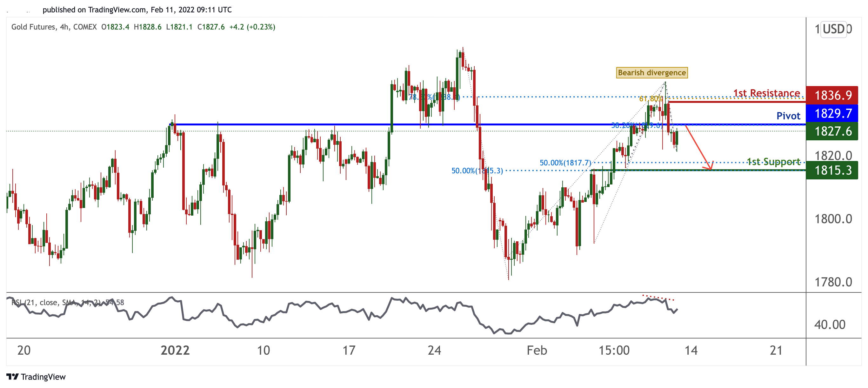868x388 pixels.
Task: Click the 40.00 RSI axis label
Action: click(830, 324)
